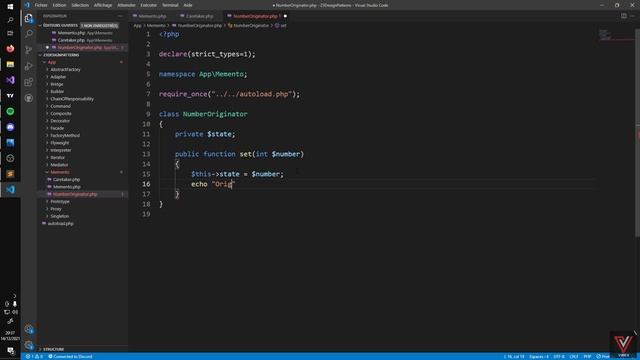This screenshot has width=640, height=360.
Task: Click the split editor icon
Action: [624, 16]
